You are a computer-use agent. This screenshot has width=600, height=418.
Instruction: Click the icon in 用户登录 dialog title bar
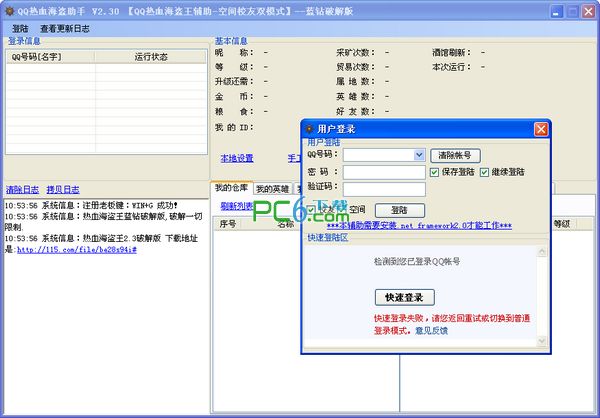309,129
